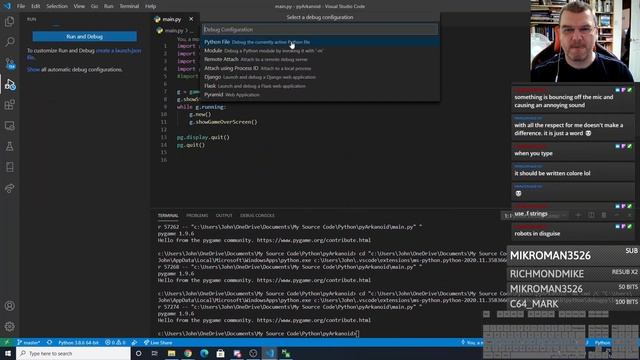The image size is (640, 360).
Task: Open the Remote Explorer view
Action: [x=9, y=126]
